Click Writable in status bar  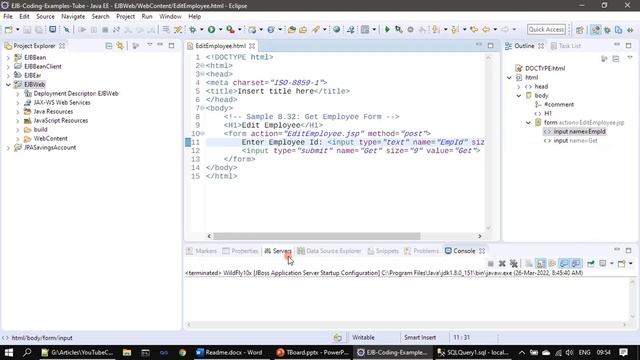pos(363,338)
